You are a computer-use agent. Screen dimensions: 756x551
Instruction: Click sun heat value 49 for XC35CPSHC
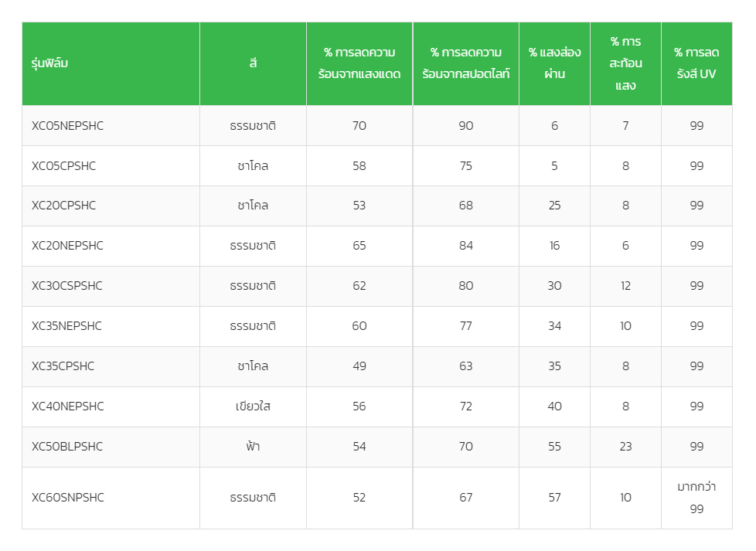[359, 366]
